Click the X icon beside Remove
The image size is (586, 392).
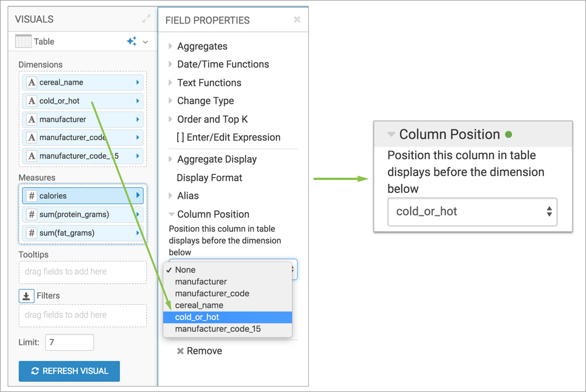tap(180, 351)
